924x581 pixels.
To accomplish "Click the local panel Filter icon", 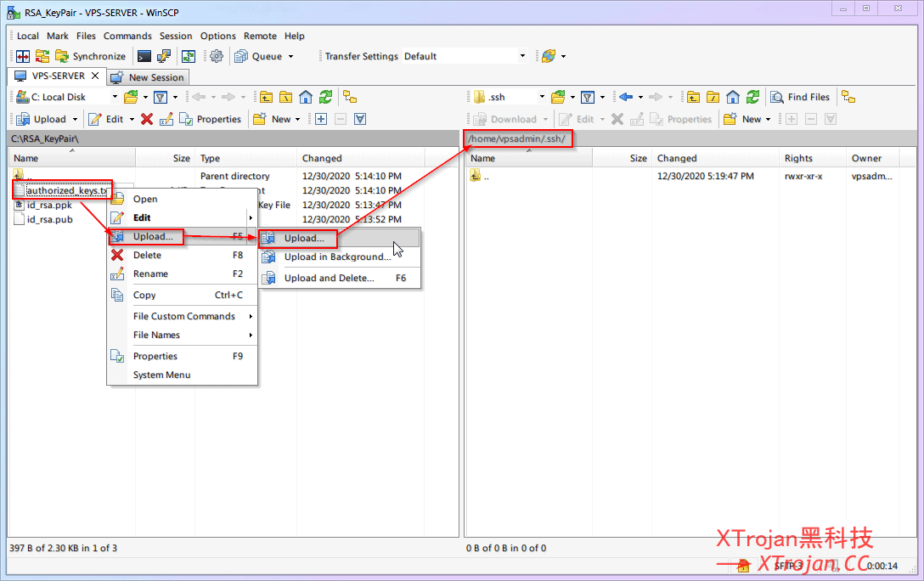I will (x=161, y=97).
